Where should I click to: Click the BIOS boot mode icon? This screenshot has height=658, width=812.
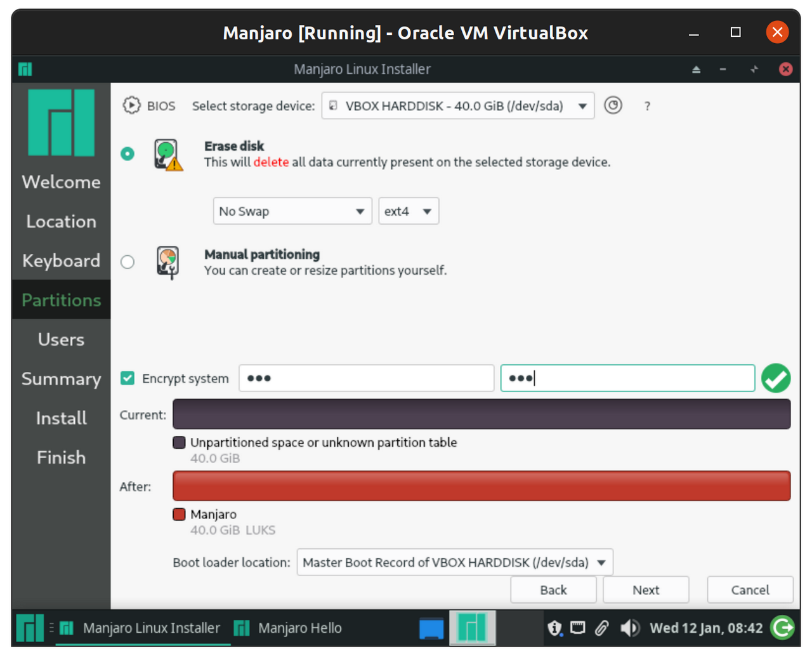131,105
